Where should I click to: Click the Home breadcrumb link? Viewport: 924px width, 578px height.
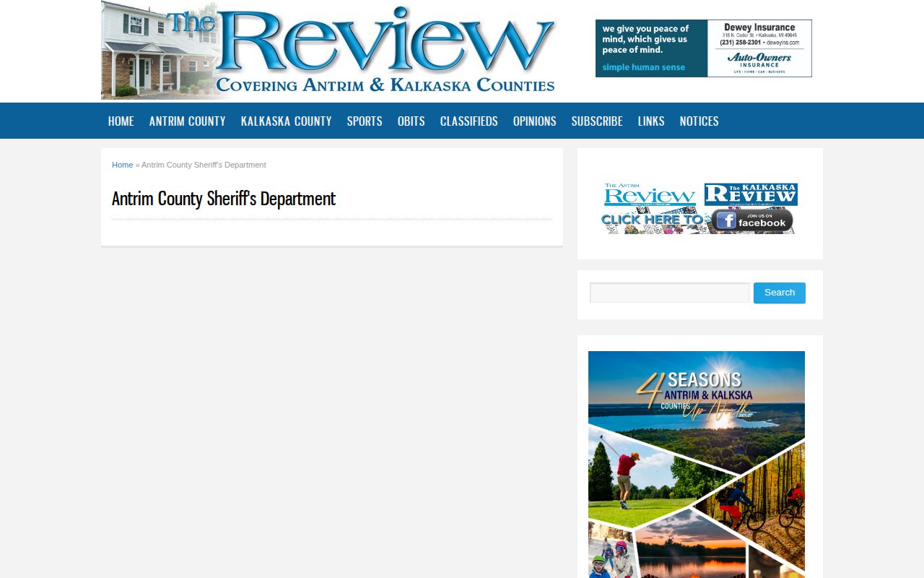pyautogui.click(x=123, y=165)
